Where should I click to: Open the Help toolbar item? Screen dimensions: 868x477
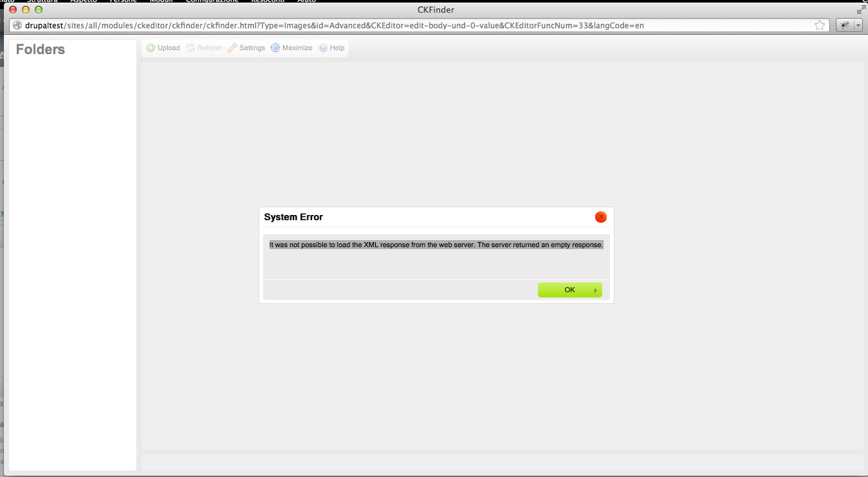pyautogui.click(x=331, y=48)
